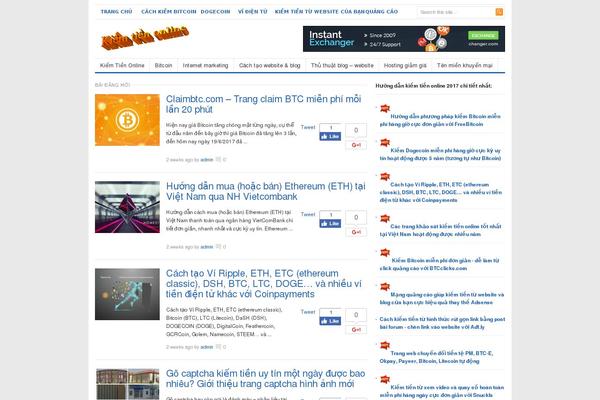Open the TRANG CHỦ top menu link
Image resolution: width=600 pixels, height=400 pixels.
coord(116,11)
